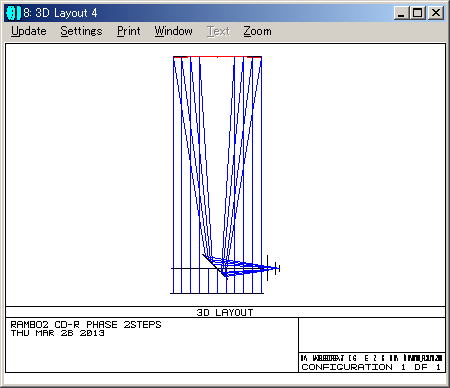Viewport: 450px width, 388px height.
Task: Open the Print menu
Action: click(x=129, y=31)
